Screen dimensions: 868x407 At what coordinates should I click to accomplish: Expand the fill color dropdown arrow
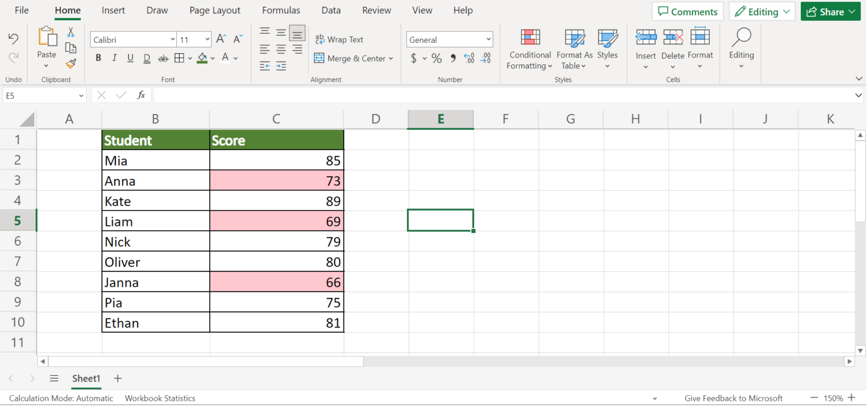(x=212, y=58)
